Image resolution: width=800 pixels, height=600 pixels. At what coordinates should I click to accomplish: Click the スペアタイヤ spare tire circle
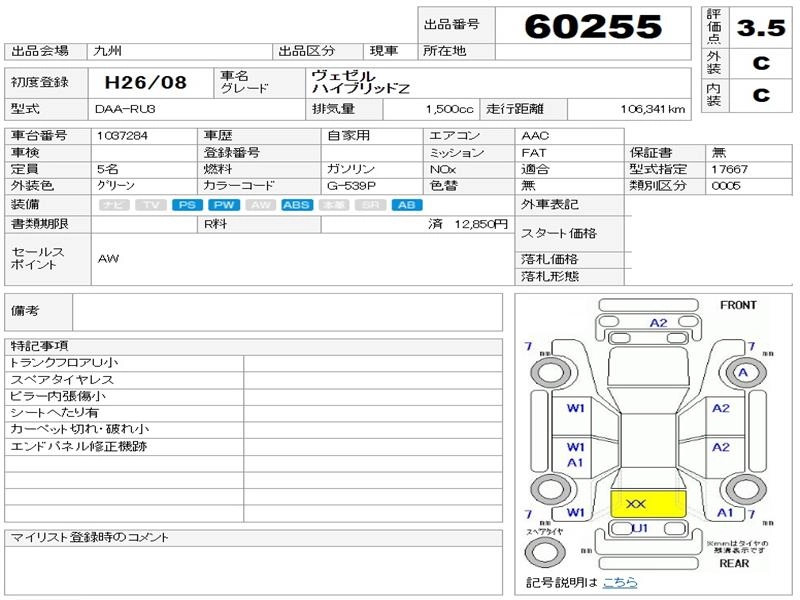point(544,552)
